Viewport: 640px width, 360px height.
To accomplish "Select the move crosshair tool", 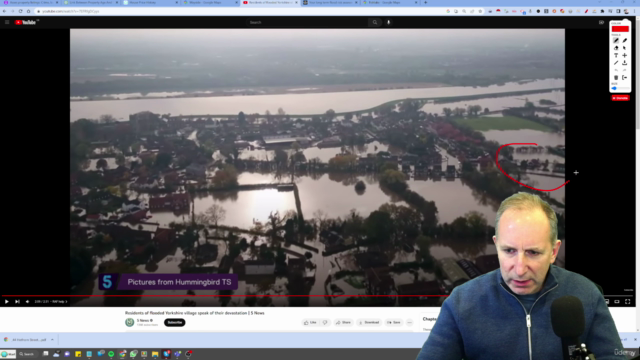I will 624,55.
